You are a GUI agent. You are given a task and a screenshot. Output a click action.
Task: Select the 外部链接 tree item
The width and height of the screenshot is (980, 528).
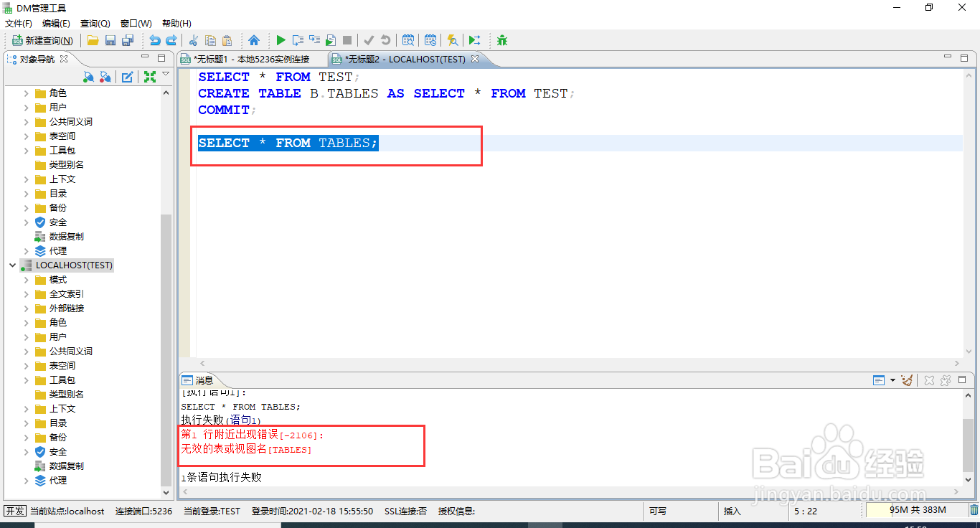67,308
